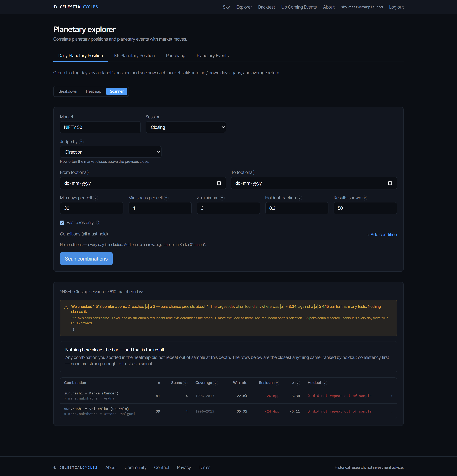Open the From date calendar picker icon
This screenshot has width=457, height=476.
219,183
